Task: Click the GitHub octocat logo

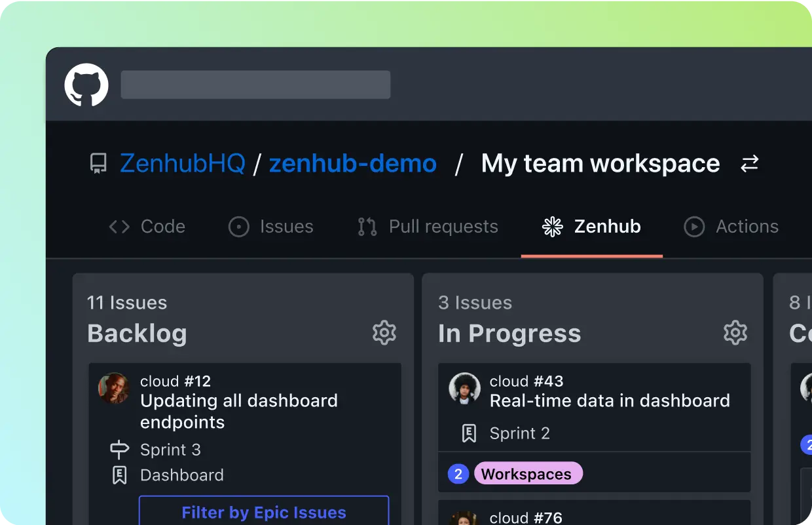Action: [x=86, y=85]
